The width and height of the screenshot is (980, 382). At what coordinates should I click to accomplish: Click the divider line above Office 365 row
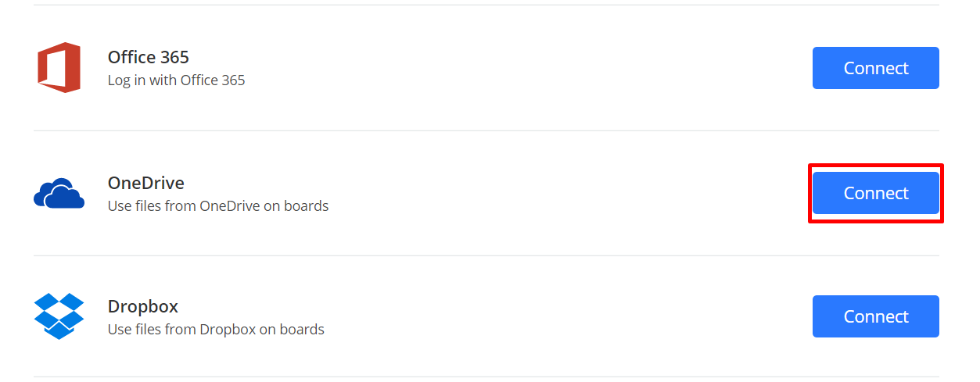point(485,5)
